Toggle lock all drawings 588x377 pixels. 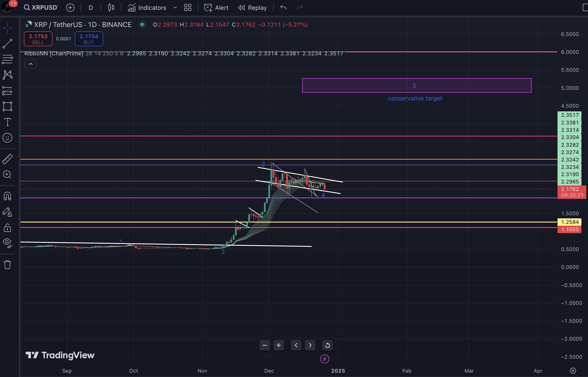pyautogui.click(x=7, y=228)
